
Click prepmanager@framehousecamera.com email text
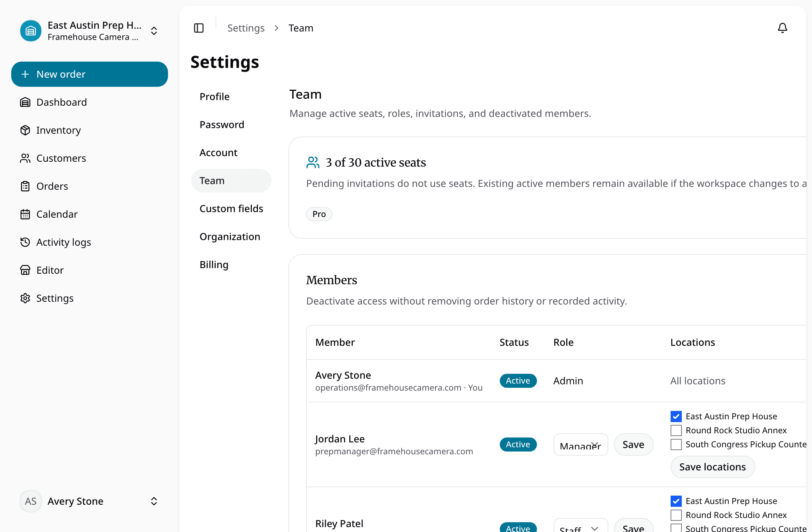394,451
